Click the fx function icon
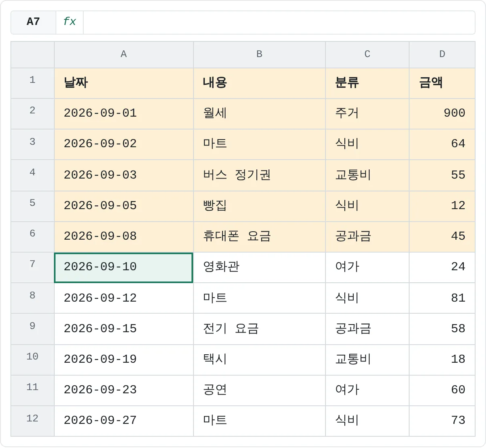This screenshot has width=486, height=448. (x=70, y=21)
